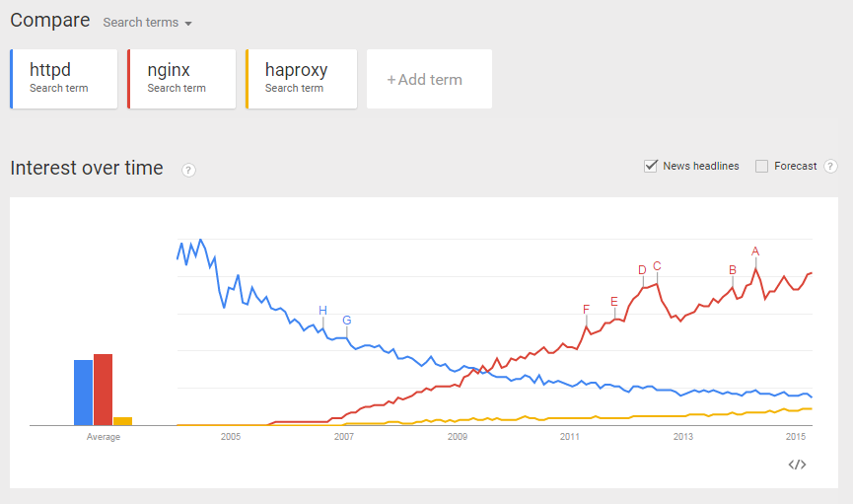Click the blue httpd average bar
The height and width of the screenshot is (504, 853).
pos(83,393)
